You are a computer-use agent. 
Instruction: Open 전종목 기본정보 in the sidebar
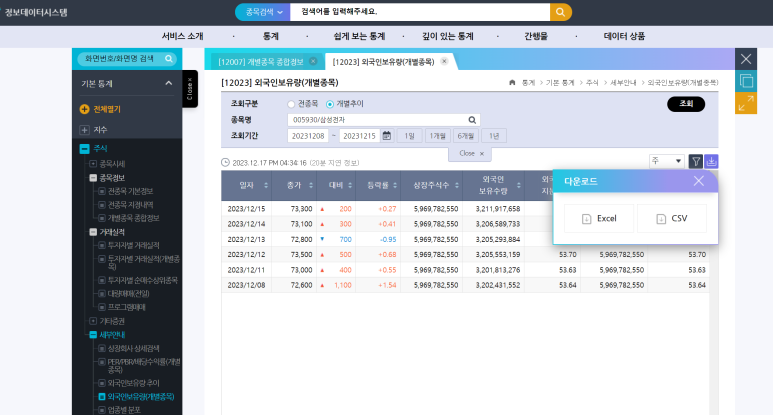pyautogui.click(x=130, y=191)
